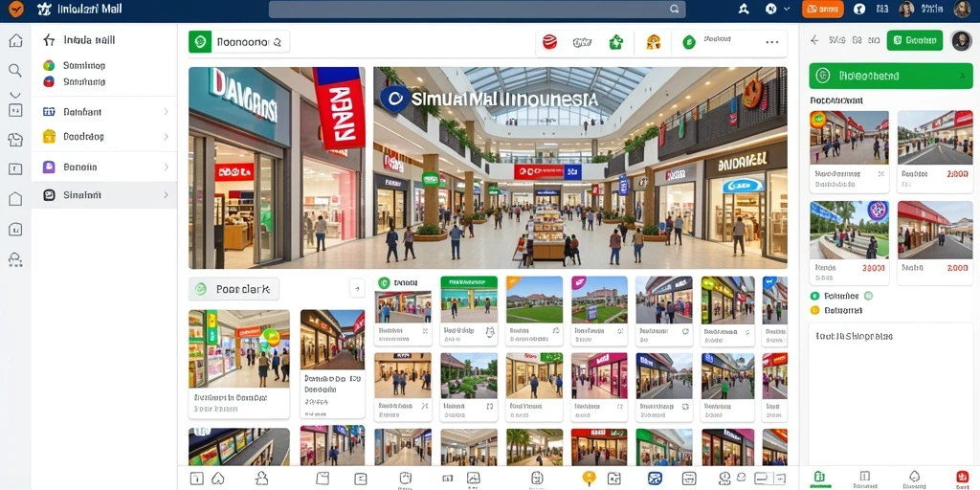
Task: Click the search magnifier inside the top search bar
Action: pyautogui.click(x=675, y=10)
